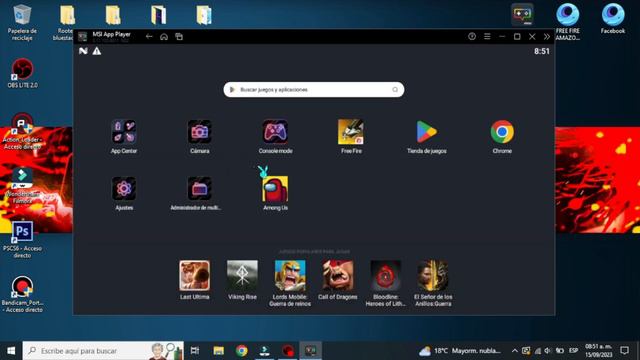Open Last Ultima game thumbnail
Screen dimensions: 640x360
[x=195, y=276]
